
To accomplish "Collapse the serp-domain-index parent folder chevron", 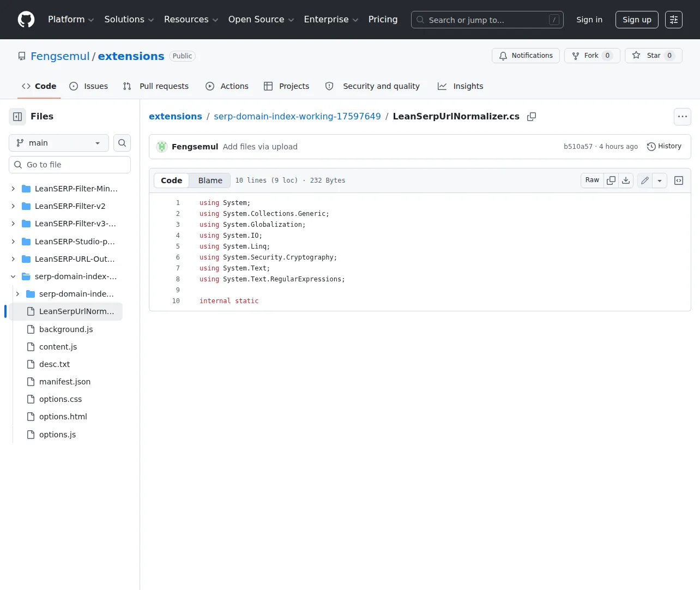I will (13, 276).
